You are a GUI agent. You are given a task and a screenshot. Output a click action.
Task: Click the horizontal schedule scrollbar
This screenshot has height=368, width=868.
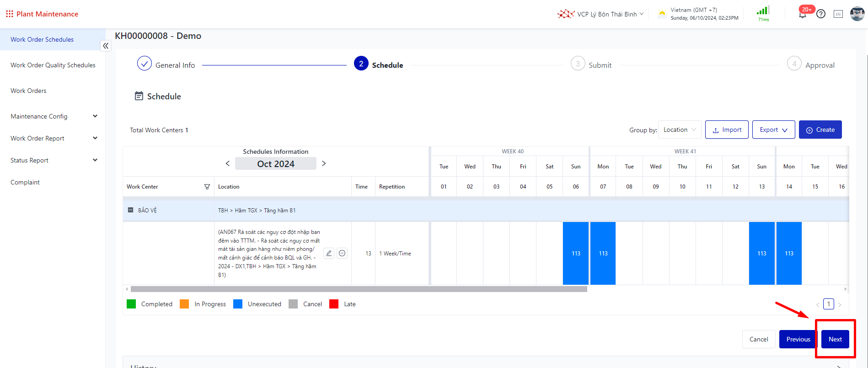tap(359, 289)
